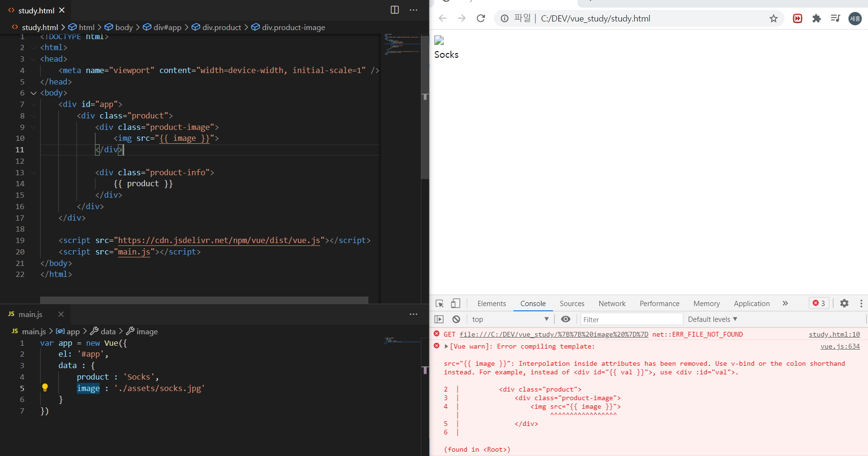Switch to the Sources tab
This screenshot has height=456, width=868.
point(572,304)
